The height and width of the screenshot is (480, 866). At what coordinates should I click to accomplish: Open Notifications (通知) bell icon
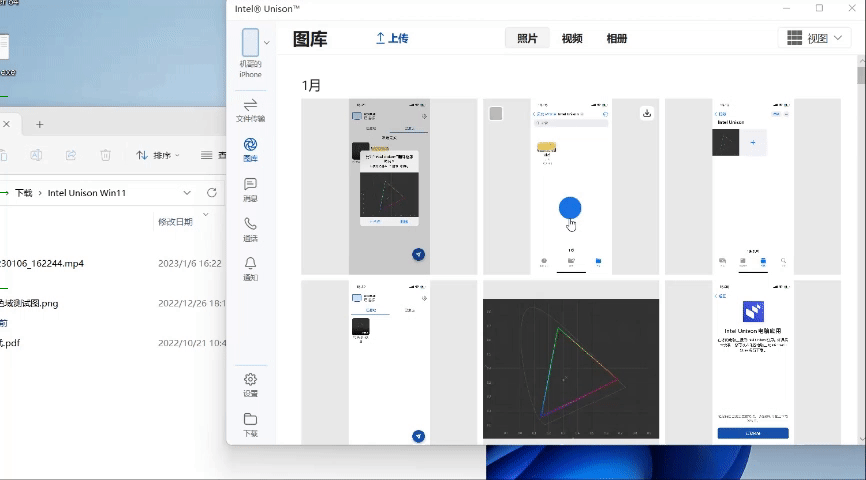click(250, 269)
